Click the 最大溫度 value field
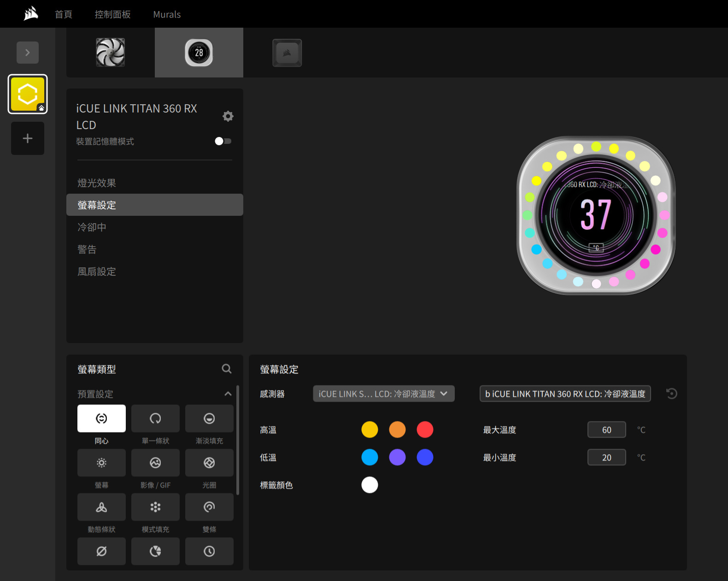Image resolution: width=728 pixels, height=581 pixels. (x=606, y=430)
